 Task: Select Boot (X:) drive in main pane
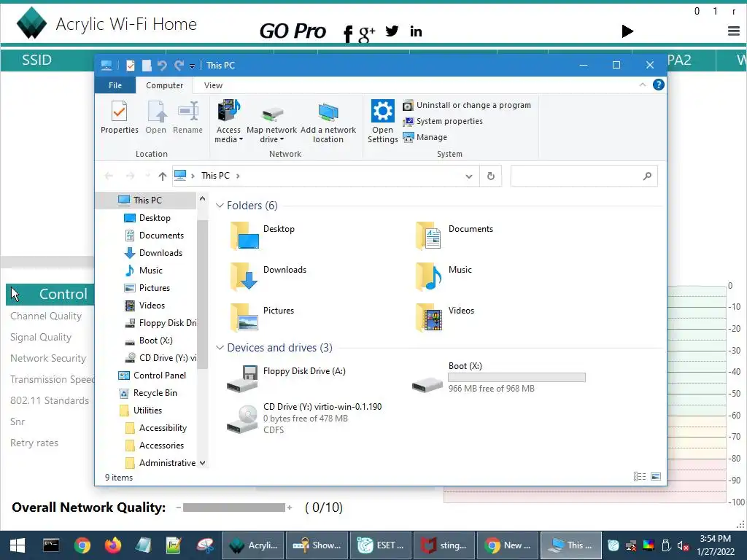tap(499, 377)
